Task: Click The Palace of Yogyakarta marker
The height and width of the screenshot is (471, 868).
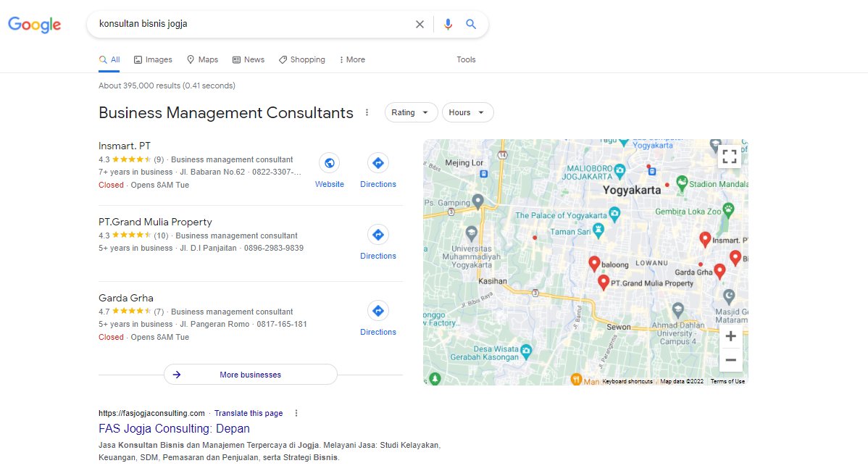Action: 614,214
